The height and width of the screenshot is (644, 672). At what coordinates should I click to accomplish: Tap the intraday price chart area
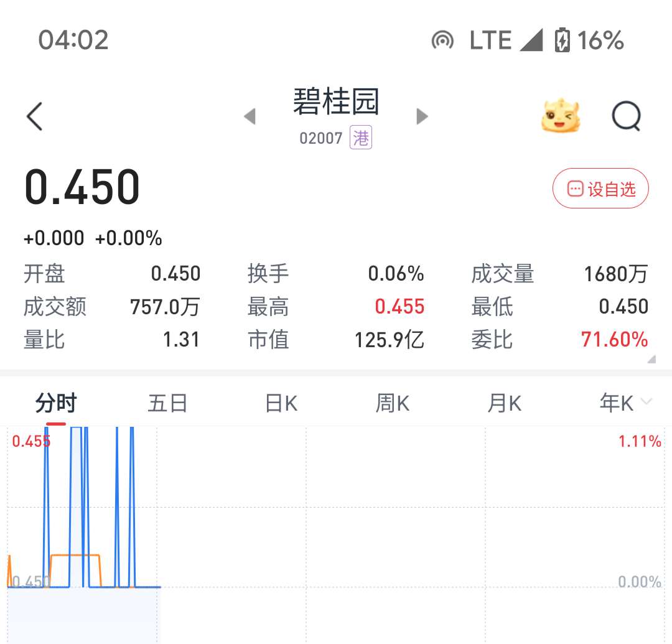point(336,534)
